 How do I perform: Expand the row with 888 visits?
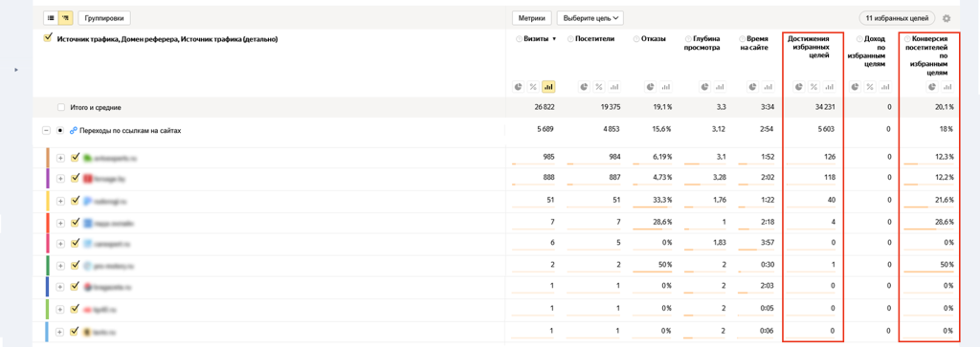60,179
